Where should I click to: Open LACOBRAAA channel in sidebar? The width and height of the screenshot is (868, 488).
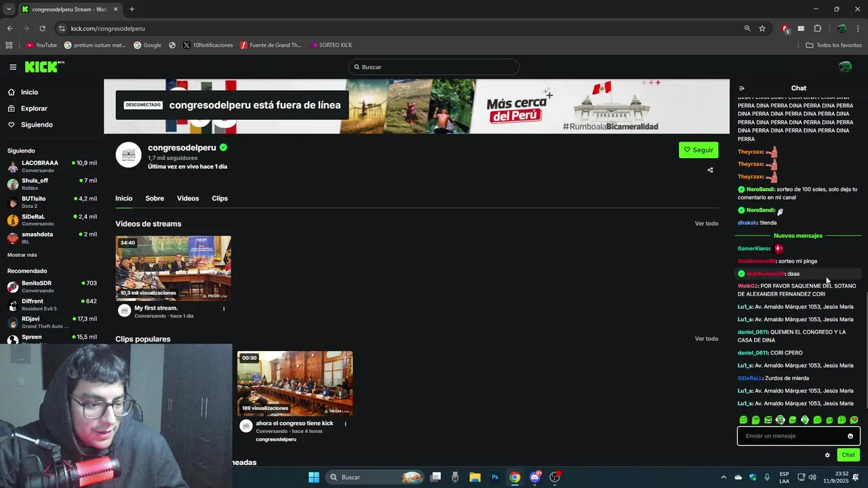click(x=52, y=166)
